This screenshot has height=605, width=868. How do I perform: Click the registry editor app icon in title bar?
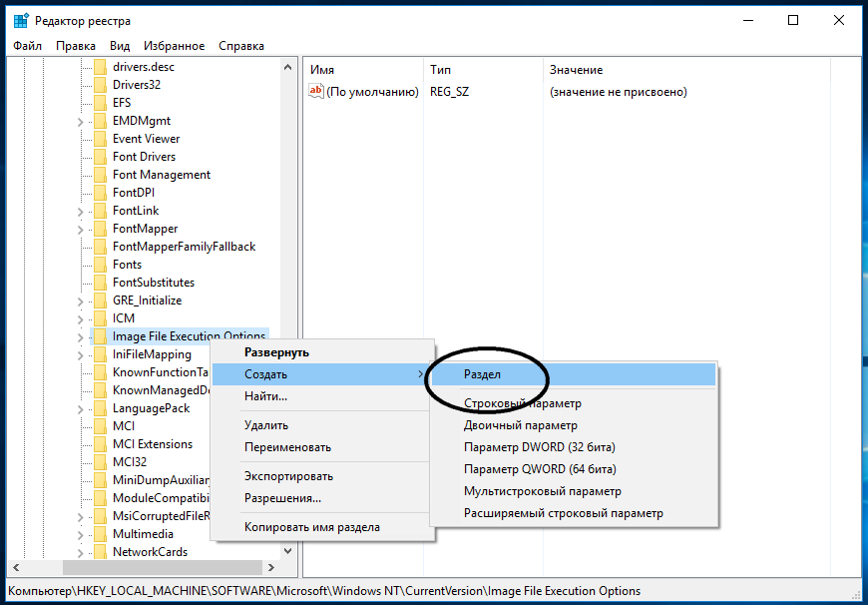[x=21, y=21]
